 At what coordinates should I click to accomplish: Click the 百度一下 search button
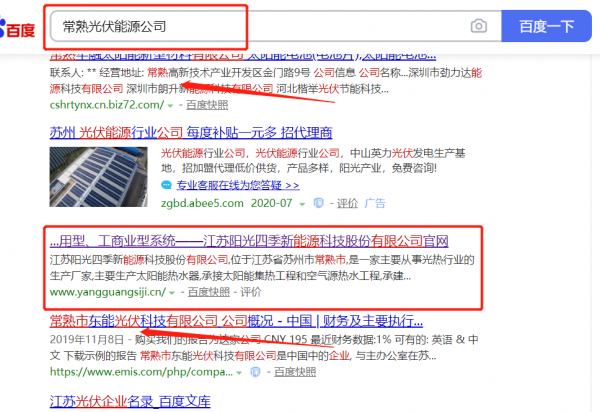(x=546, y=26)
